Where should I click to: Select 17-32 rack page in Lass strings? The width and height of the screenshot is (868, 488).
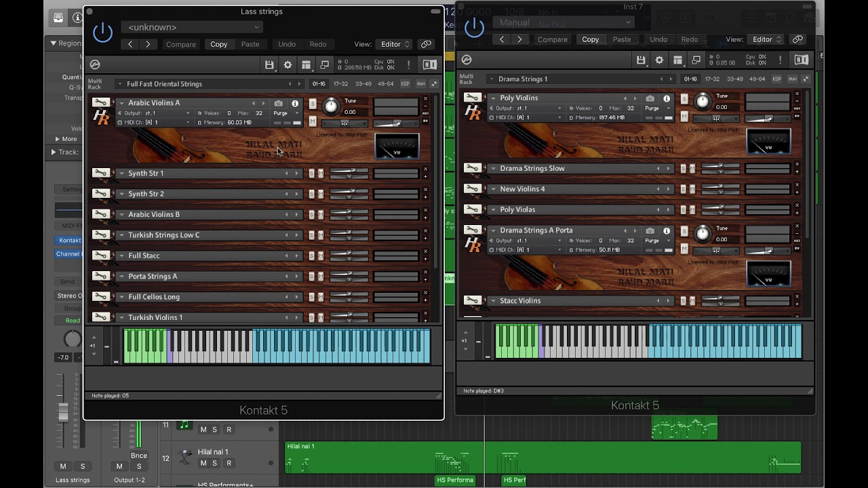(x=340, y=84)
